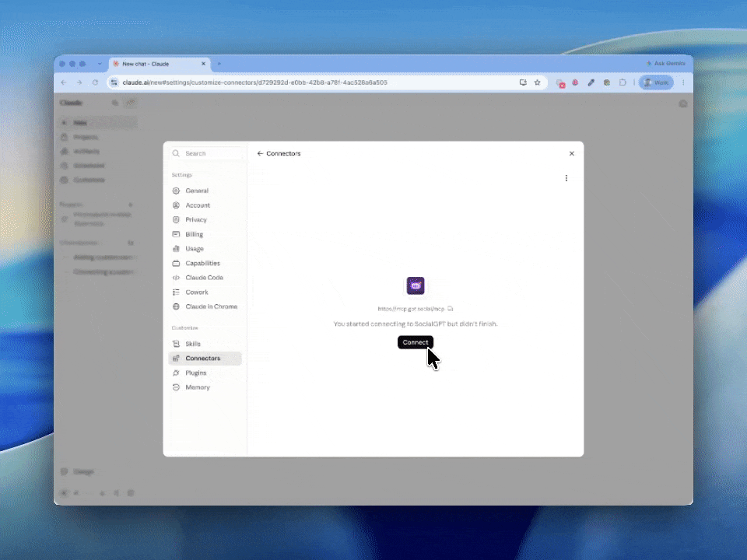Click the settings Search field
Viewport: 747px width, 560px height.
tap(208, 153)
